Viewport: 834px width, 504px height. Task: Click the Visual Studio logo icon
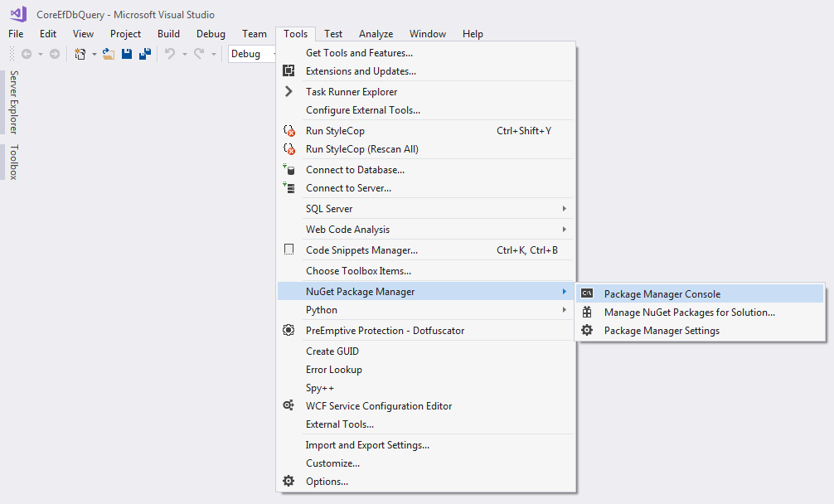point(18,14)
